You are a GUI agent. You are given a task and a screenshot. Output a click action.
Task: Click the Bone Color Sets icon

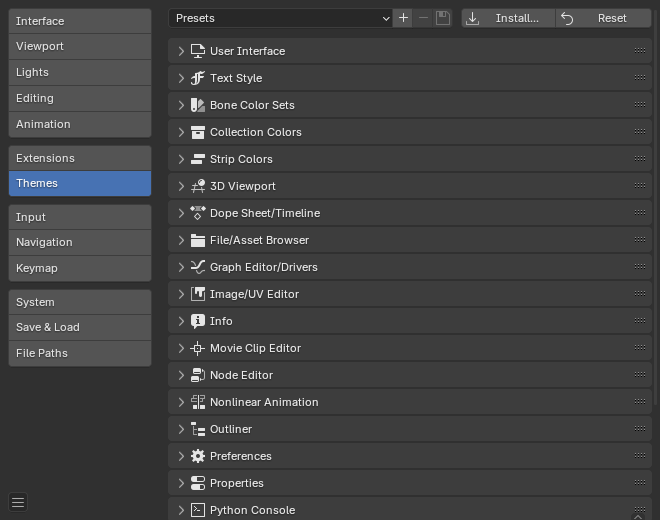coord(198,105)
